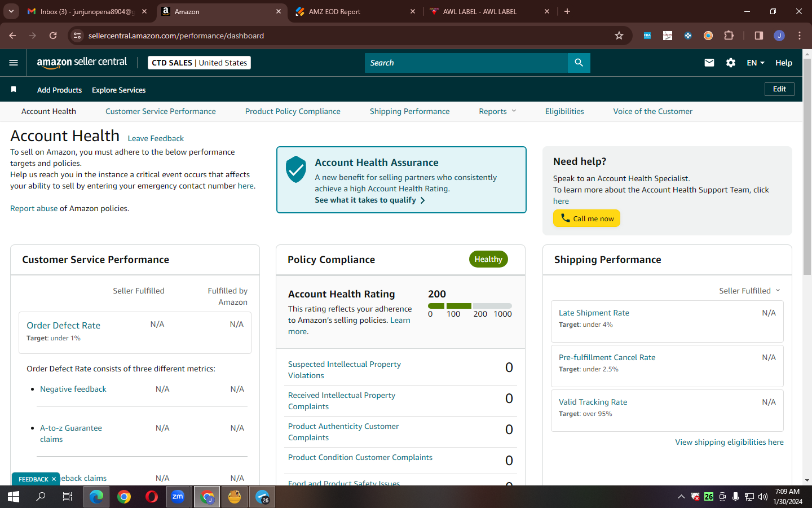Open the A-to-z Guarantee claims link
The image size is (812, 508).
click(71, 433)
